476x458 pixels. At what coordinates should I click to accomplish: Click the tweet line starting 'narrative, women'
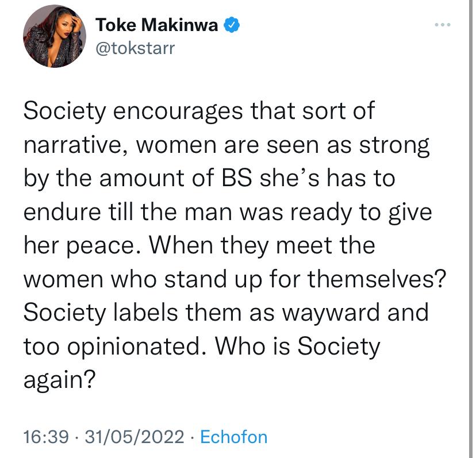tap(227, 146)
